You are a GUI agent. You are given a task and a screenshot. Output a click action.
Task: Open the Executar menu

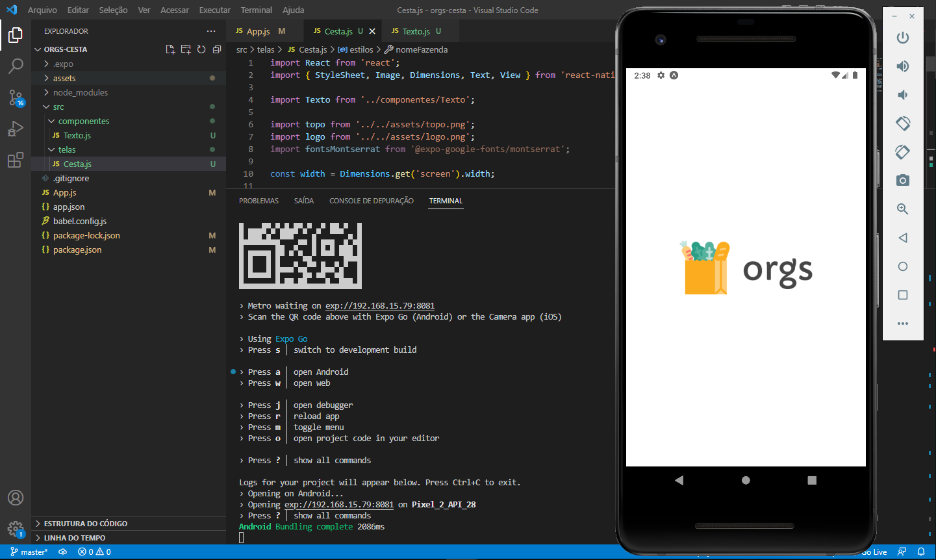[214, 10]
